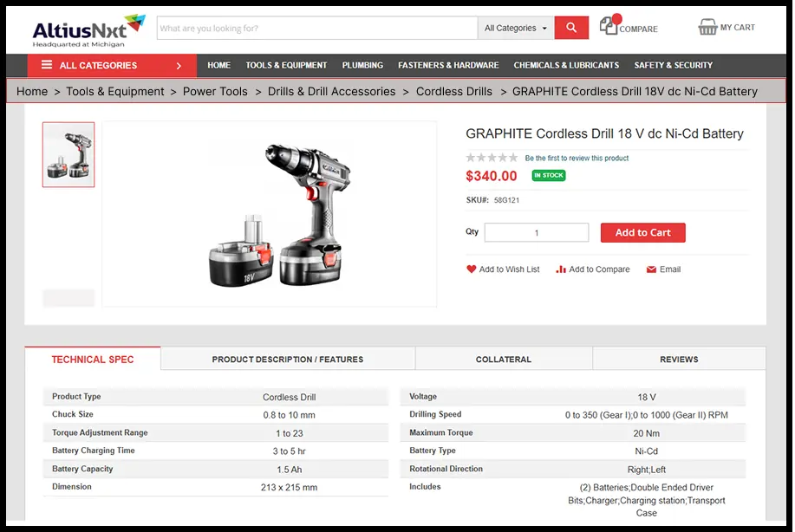Open "Be the first to review this product" link
Viewport: 795px width, 532px height.
click(575, 158)
